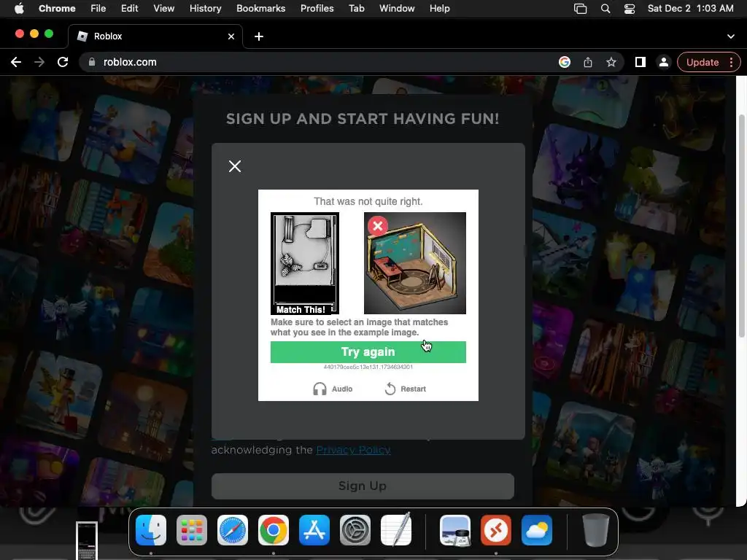Viewport: 747px width, 560px height.
Task: Open the orange remote desktop app in Dock
Action: pyautogui.click(x=496, y=530)
